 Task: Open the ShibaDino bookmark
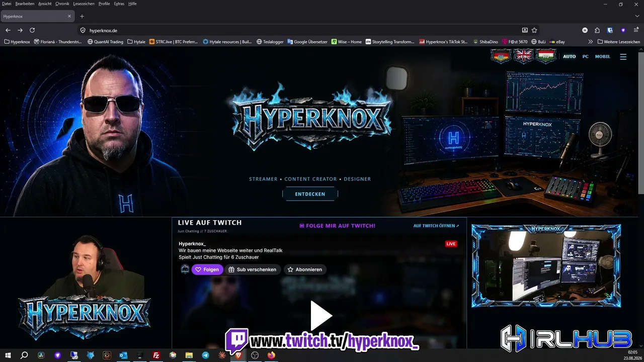pyautogui.click(x=486, y=42)
